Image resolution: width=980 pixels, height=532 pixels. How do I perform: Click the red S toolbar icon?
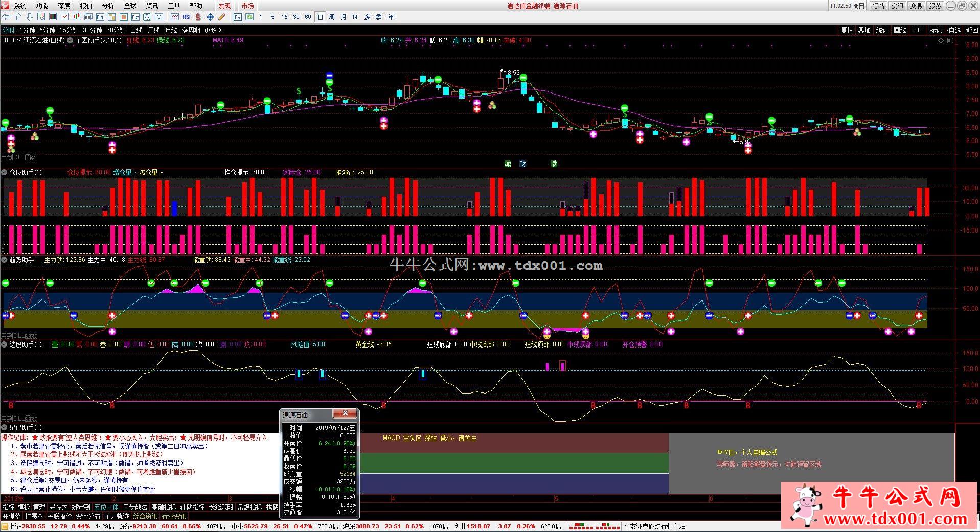pos(198,17)
